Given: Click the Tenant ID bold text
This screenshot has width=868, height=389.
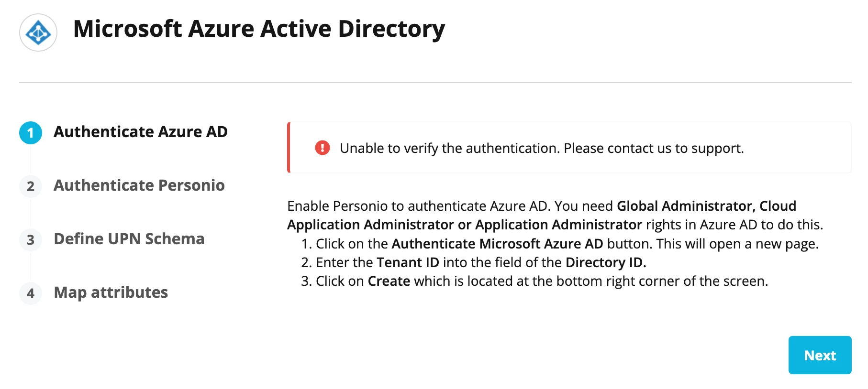Looking at the screenshot, I should click(x=408, y=262).
